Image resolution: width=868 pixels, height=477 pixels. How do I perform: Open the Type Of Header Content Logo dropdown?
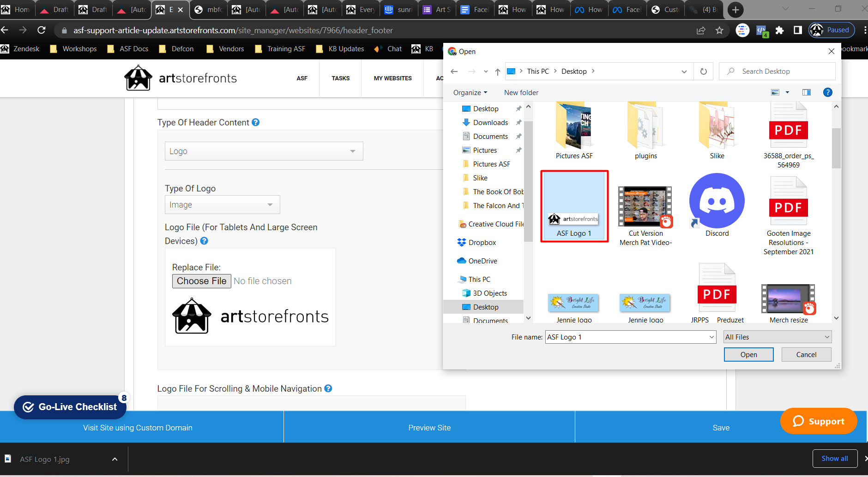point(264,151)
